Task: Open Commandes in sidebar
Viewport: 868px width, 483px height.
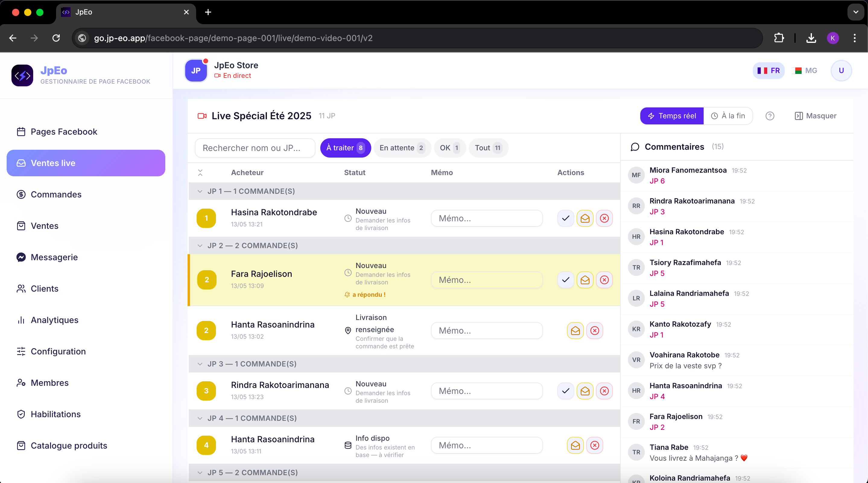Action: pyautogui.click(x=86, y=194)
